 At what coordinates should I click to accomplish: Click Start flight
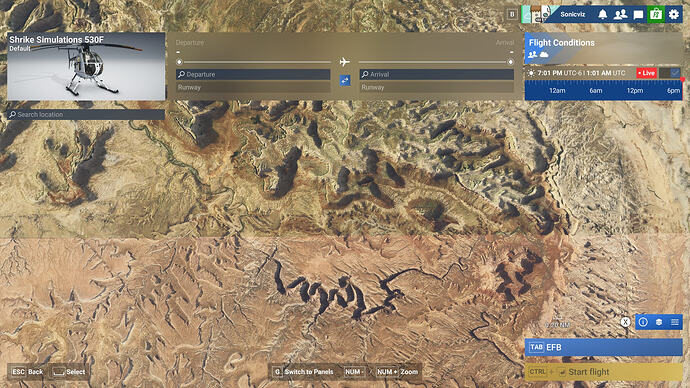pyautogui.click(x=603, y=372)
